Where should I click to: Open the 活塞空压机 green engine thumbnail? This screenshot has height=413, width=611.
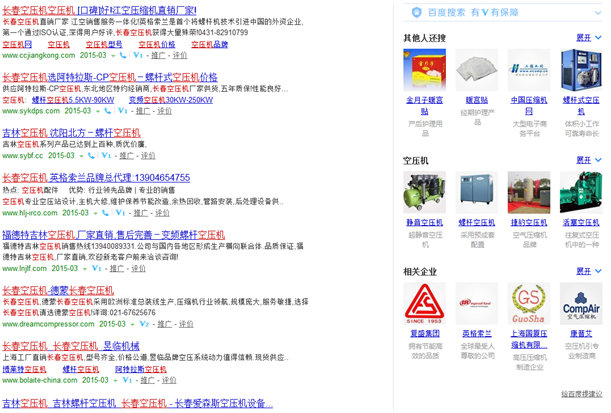(x=581, y=192)
